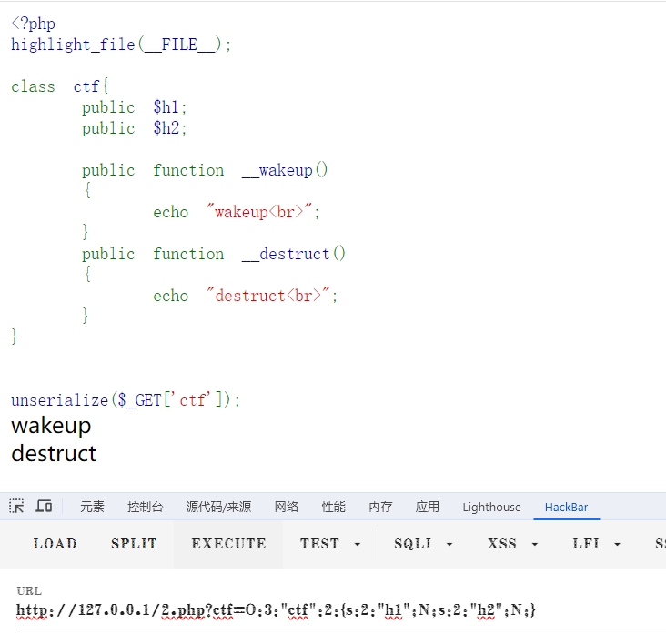Open the SQLI dropdown menu
The width and height of the screenshot is (666, 644).
coord(423,544)
